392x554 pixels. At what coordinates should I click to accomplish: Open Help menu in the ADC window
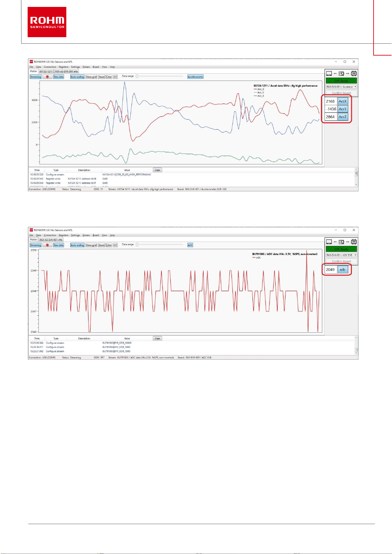pos(112,235)
